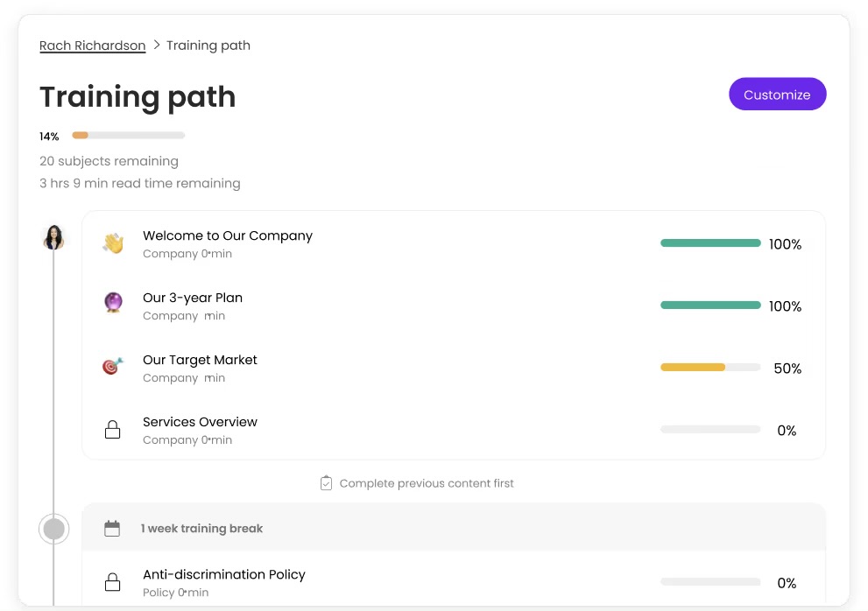Open Welcome to Our Company subject
Viewport: 868px width, 611px height.
(228, 235)
